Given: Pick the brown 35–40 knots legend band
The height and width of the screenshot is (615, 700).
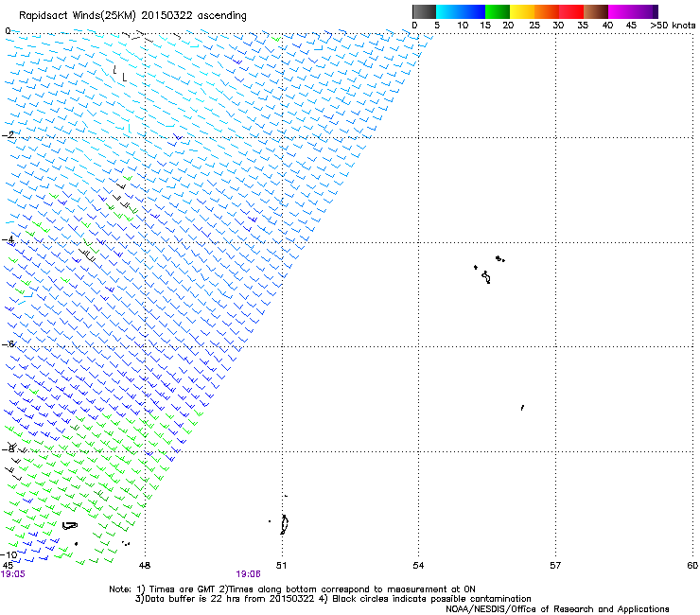Looking at the screenshot, I should (x=596, y=11).
